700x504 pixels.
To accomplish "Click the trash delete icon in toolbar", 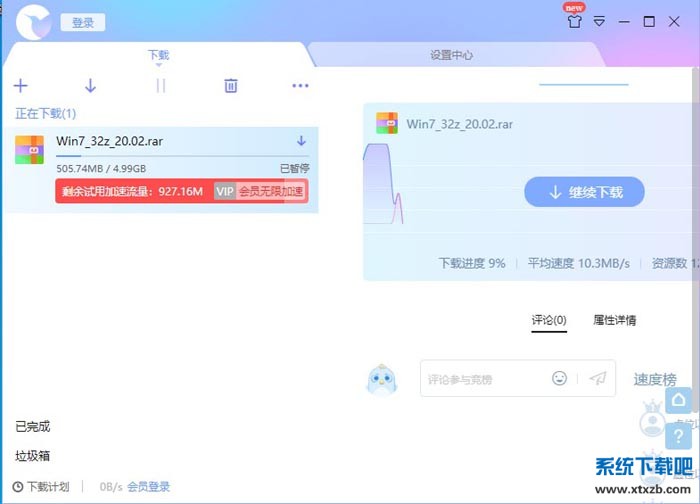I will click(231, 86).
